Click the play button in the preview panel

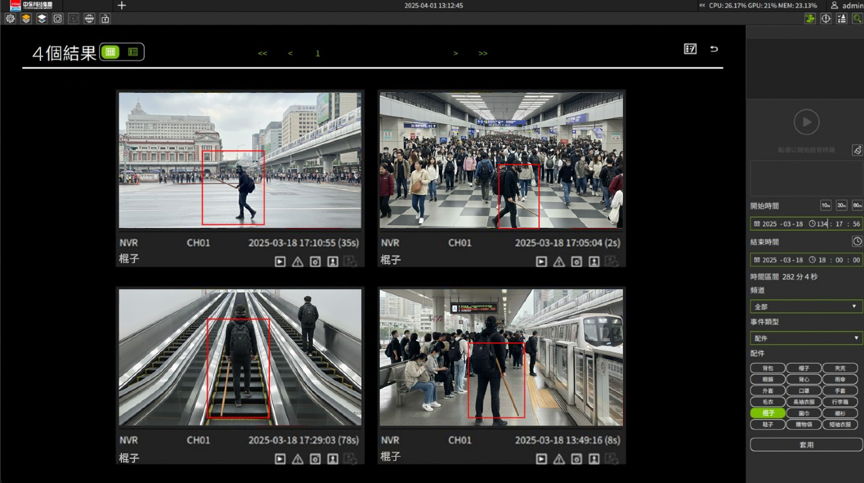(x=805, y=122)
